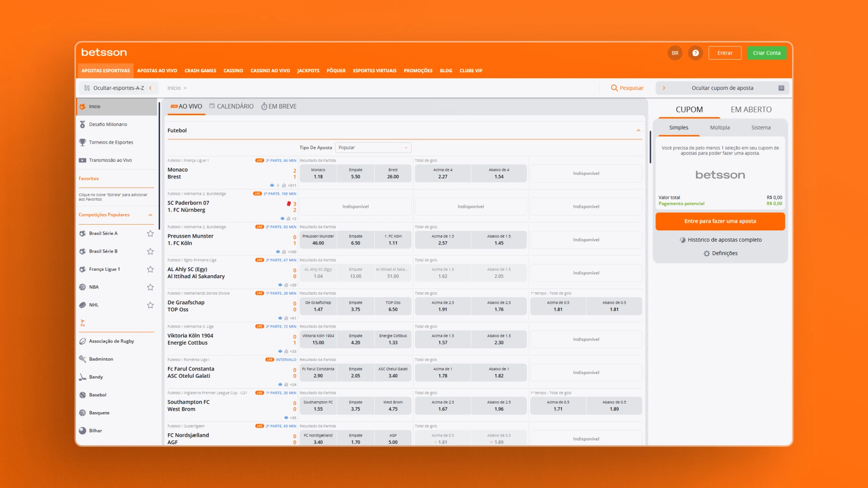Click the sidebar vertical scrollbar
Image resolution: width=868 pixels, height=488 pixels.
tap(159, 165)
